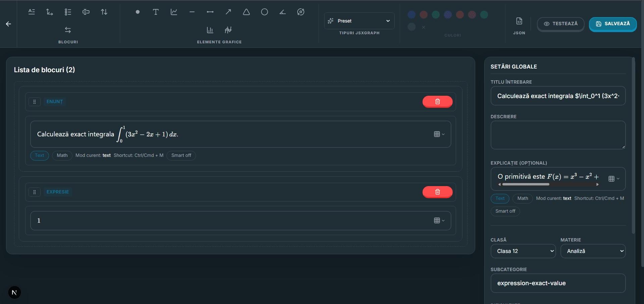644x304 pixels.
Task: Click the TESTEAZĂ button
Action: (560, 24)
